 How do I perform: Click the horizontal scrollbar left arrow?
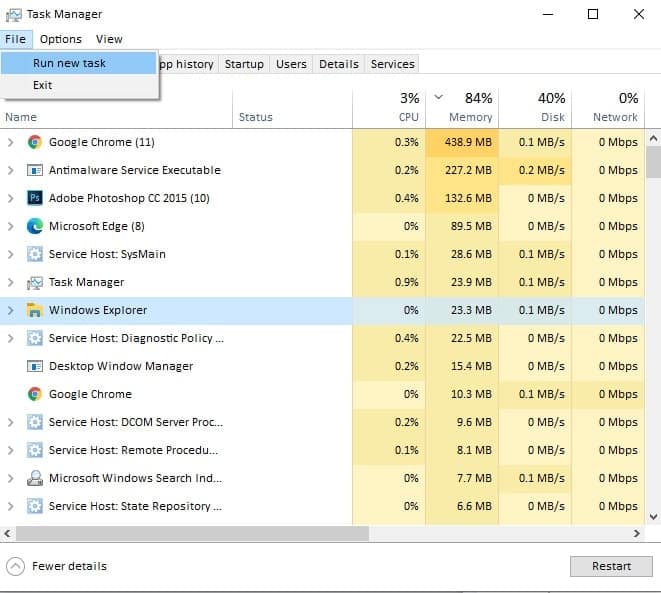[7, 534]
